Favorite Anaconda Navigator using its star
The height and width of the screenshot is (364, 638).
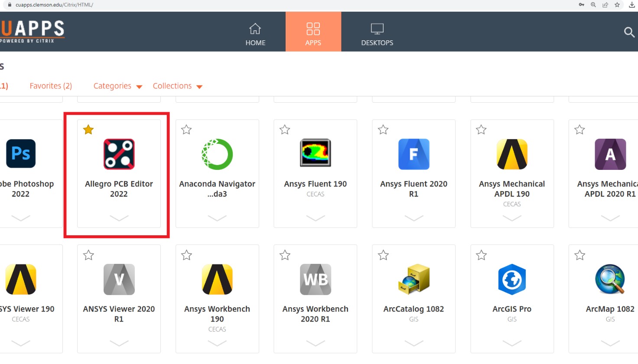pyautogui.click(x=186, y=130)
